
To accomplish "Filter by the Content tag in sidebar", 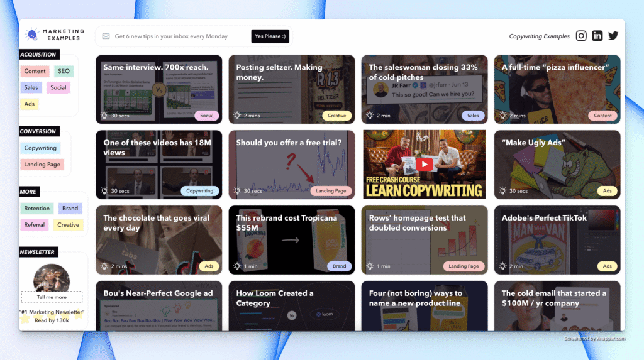I will click(x=35, y=71).
